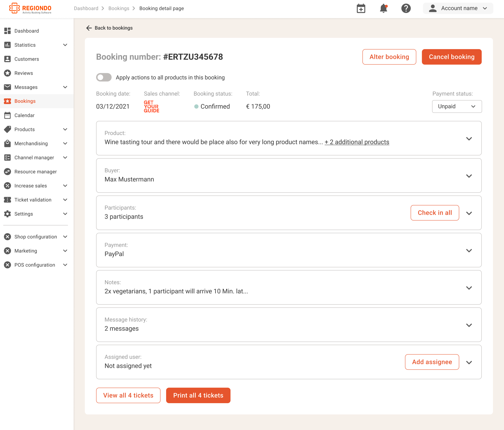
Task: Click the account avatar icon
Action: click(x=432, y=8)
